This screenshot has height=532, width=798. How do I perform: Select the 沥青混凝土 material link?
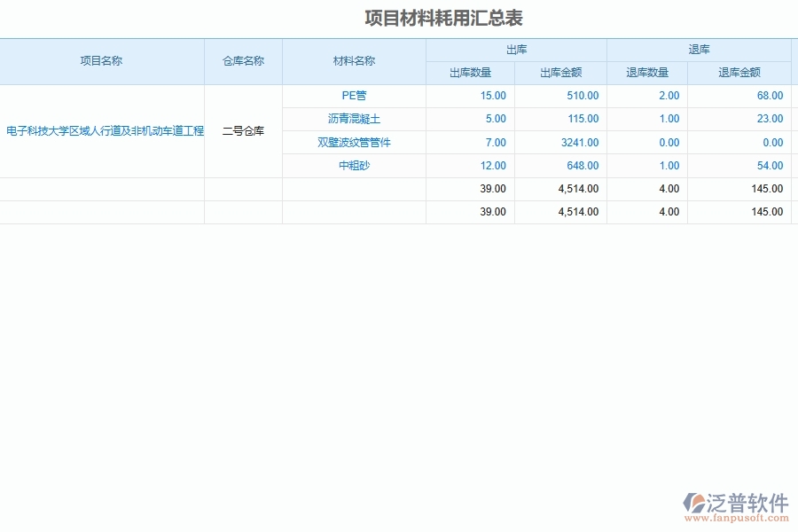pos(353,119)
